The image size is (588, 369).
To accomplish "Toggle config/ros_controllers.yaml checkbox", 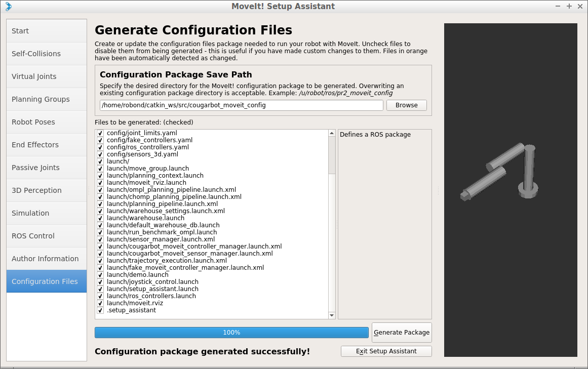I will pos(100,147).
